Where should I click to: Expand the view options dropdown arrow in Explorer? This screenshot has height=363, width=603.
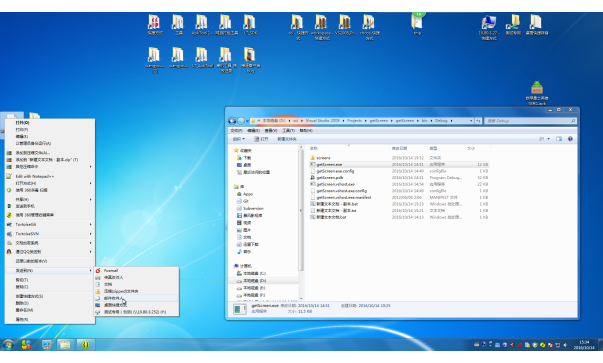(548, 139)
